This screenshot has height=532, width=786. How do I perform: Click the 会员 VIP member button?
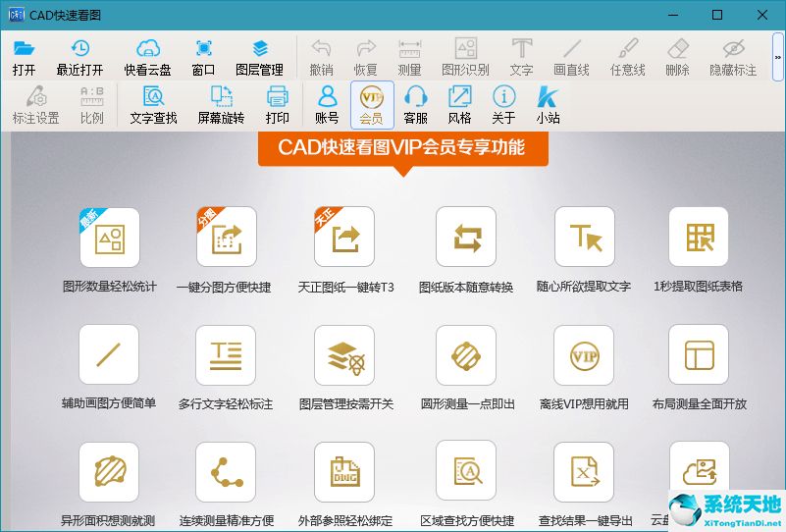click(x=372, y=105)
